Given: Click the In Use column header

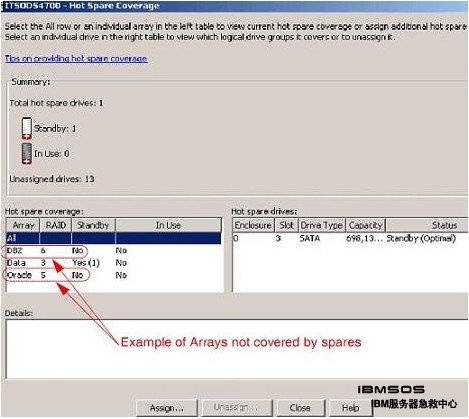Looking at the screenshot, I should click(168, 225).
